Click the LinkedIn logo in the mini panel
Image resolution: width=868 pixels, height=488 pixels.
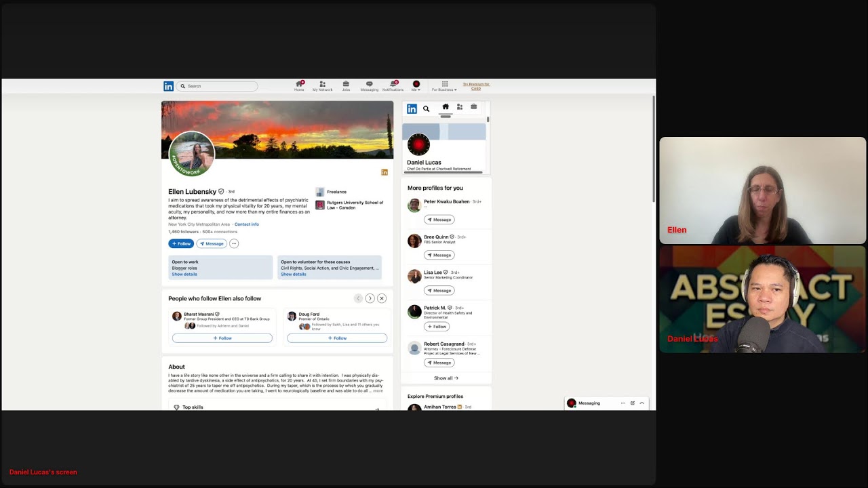pos(412,108)
